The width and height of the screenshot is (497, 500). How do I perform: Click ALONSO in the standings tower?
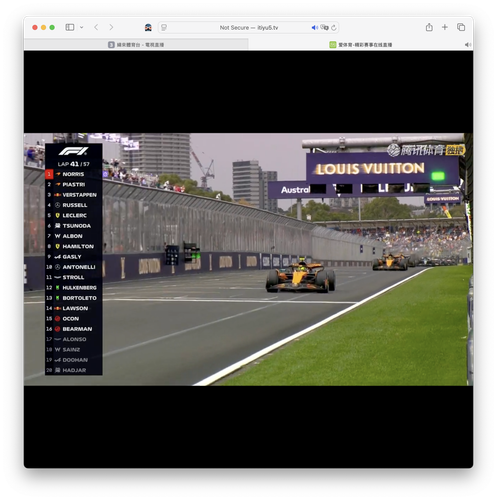[74, 339]
